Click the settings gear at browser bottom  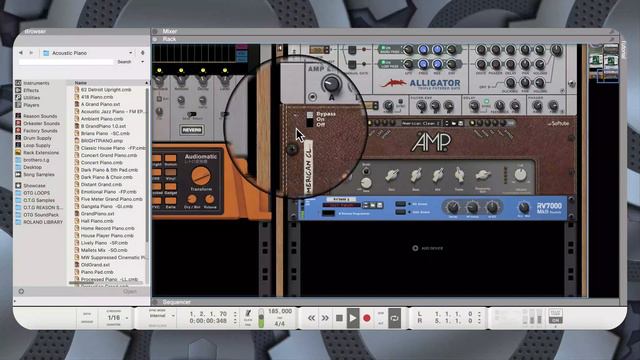click(x=21, y=291)
